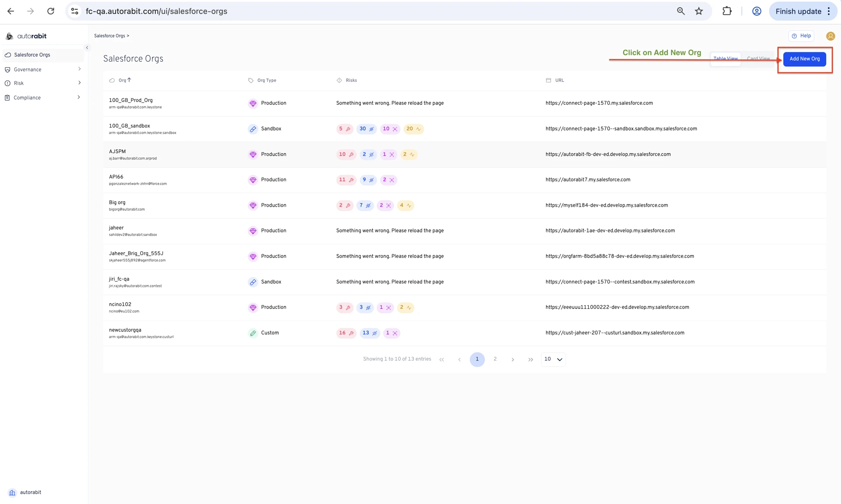The width and height of the screenshot is (841, 504).
Task: Click the autorabit logo
Action: pyautogui.click(x=26, y=36)
